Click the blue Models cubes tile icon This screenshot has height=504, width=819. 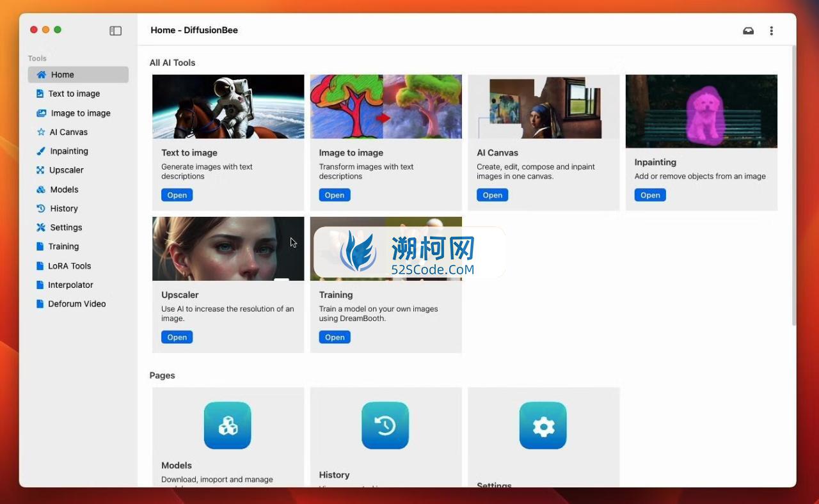coord(228,425)
